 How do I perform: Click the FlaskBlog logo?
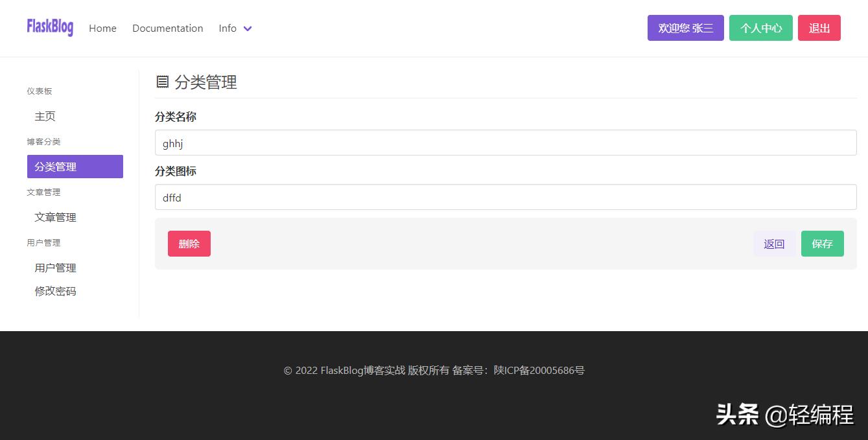pos(50,27)
